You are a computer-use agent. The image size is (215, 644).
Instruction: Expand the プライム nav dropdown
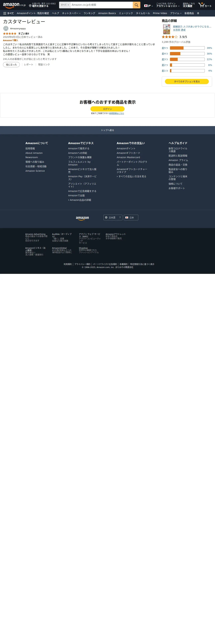[x=176, y=13]
